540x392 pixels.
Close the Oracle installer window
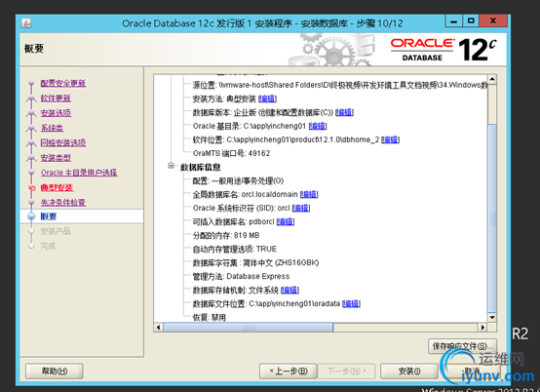tap(493, 21)
